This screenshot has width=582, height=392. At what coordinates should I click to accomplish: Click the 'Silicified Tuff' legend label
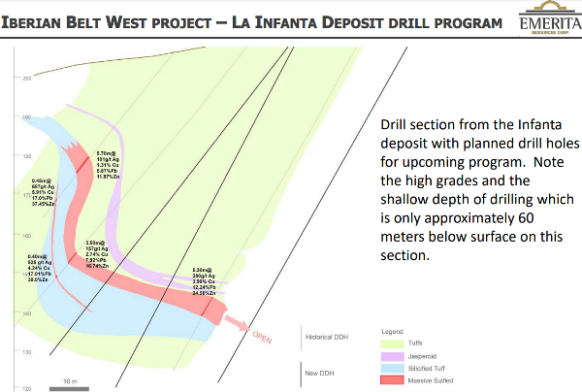click(x=427, y=369)
